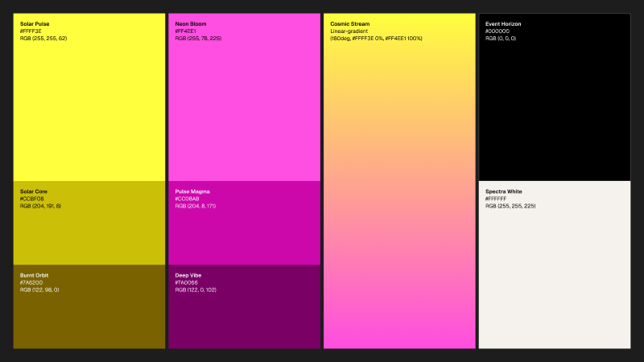Pick the Solar Core swatch
644x362 pixels.
pyautogui.click(x=89, y=223)
